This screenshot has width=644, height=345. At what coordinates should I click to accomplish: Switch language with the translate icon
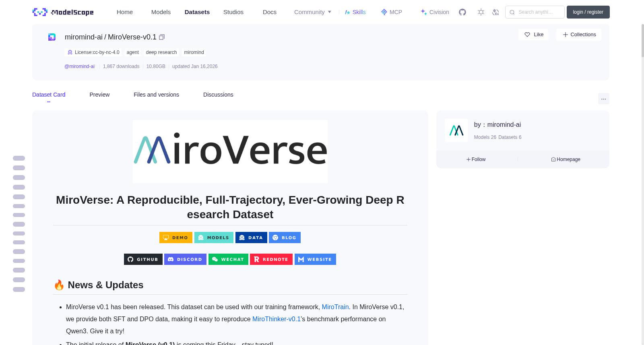tap(495, 12)
